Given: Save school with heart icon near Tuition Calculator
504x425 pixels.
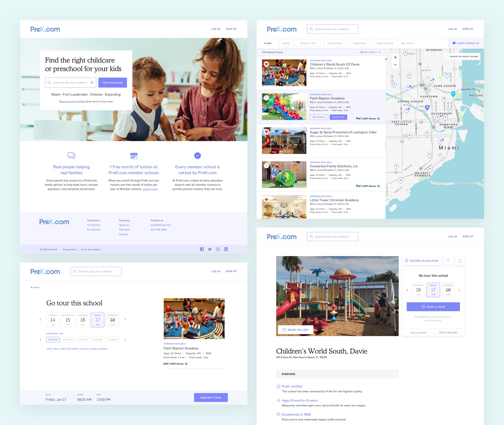Looking at the screenshot, I should coord(448,260).
